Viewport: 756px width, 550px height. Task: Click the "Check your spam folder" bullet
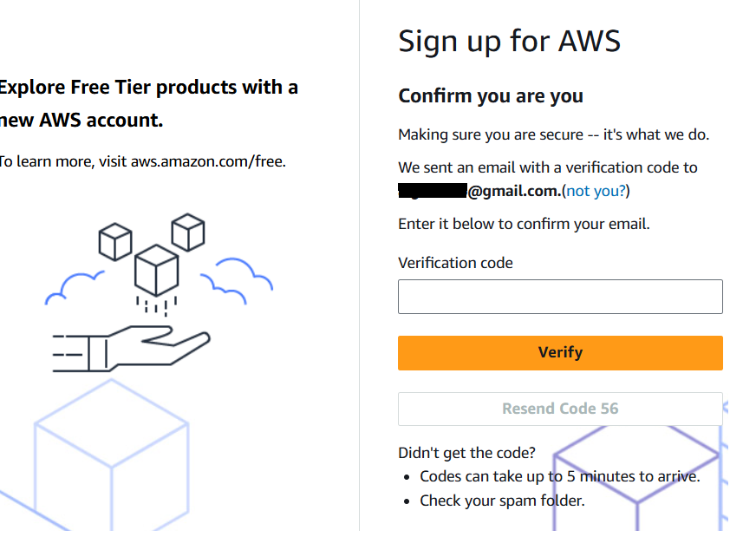tap(502, 501)
